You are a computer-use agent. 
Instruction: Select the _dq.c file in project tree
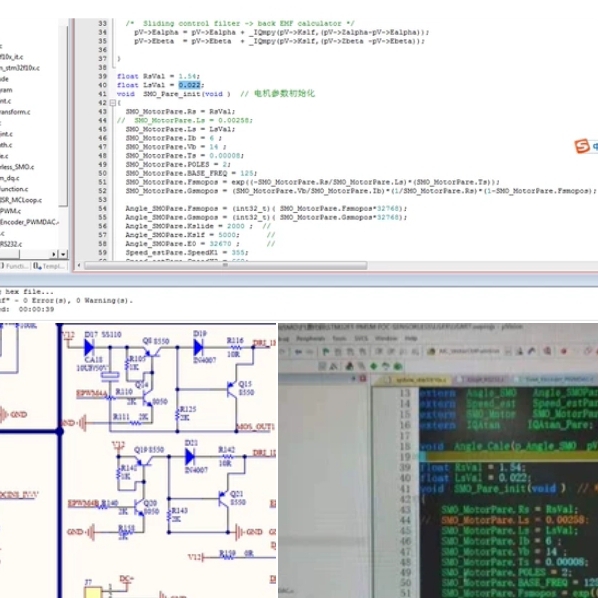pos(10,178)
